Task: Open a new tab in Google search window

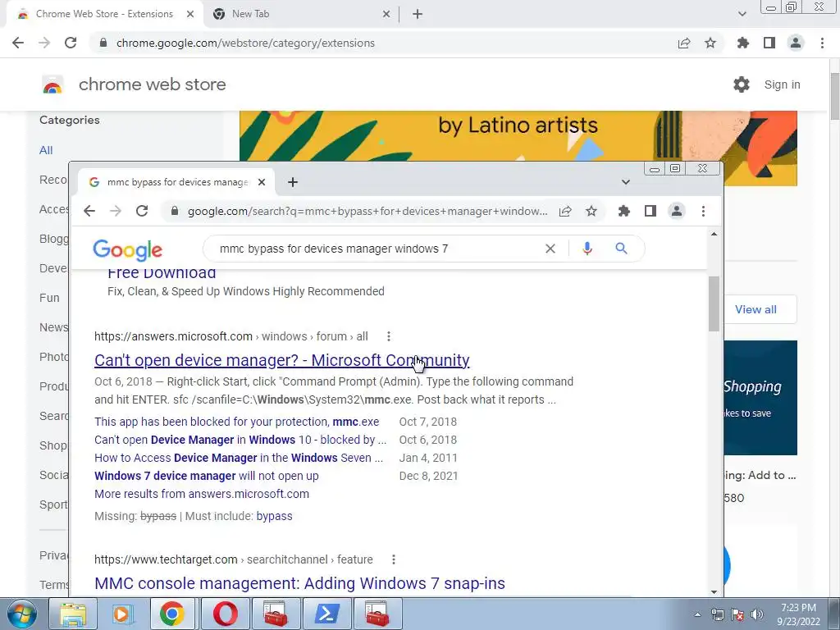Action: (293, 182)
